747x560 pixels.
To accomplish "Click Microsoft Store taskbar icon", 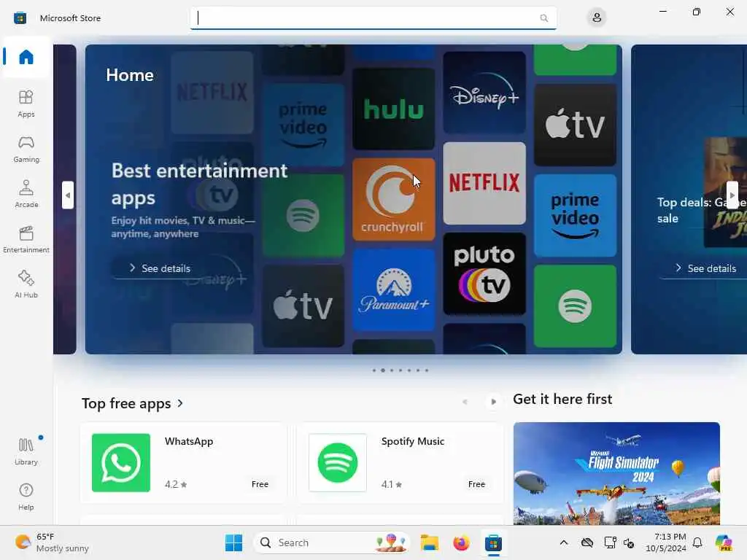I will click(494, 542).
